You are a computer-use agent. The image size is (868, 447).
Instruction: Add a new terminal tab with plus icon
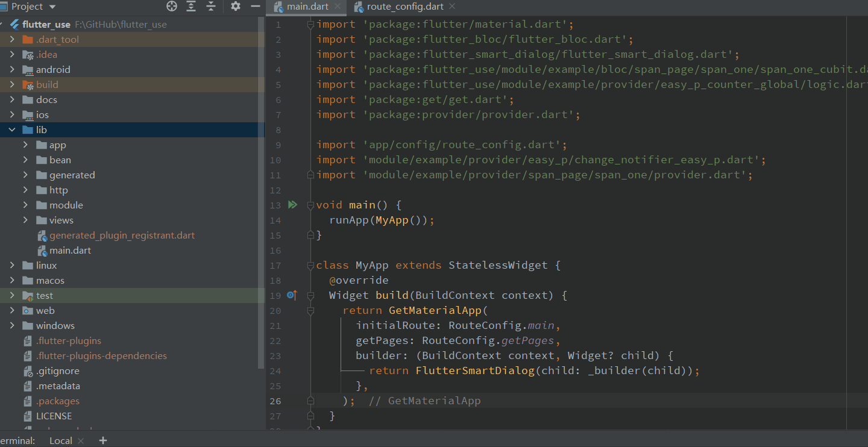pos(103,440)
